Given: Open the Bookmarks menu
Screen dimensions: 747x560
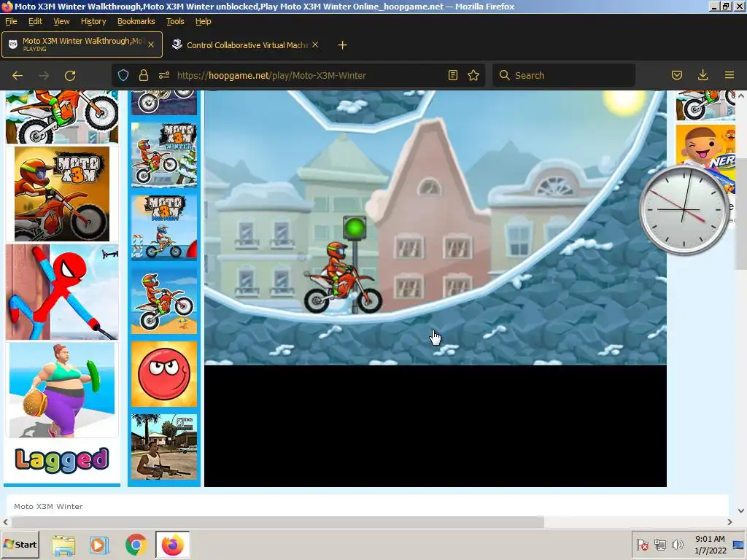Looking at the screenshot, I should (x=136, y=21).
